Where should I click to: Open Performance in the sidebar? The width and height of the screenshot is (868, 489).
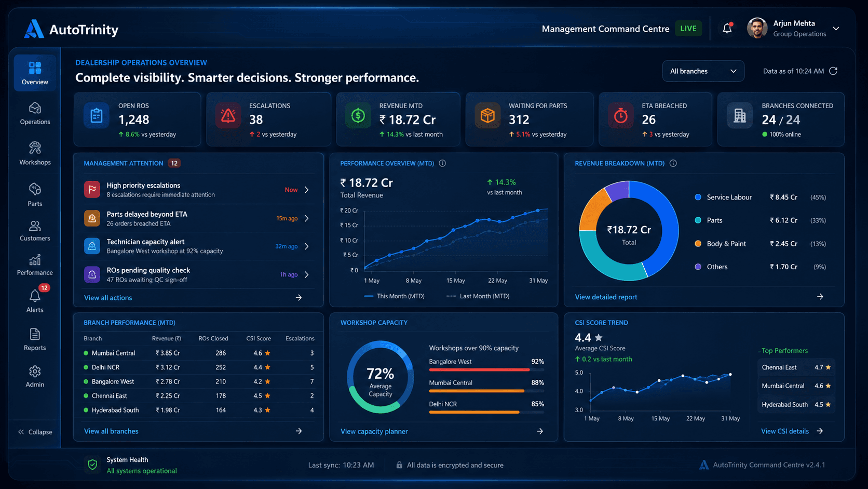pyautogui.click(x=35, y=265)
